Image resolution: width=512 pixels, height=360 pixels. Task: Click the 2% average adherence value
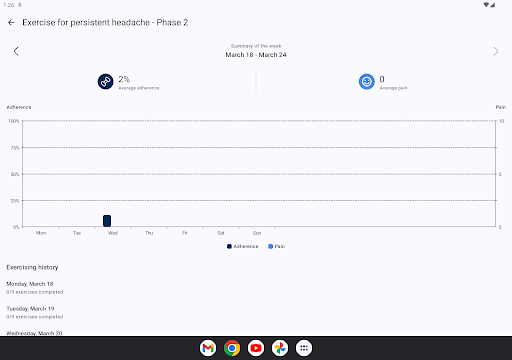(124, 79)
